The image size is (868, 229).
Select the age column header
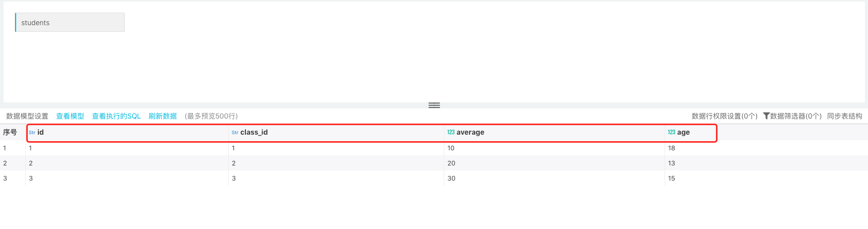(x=683, y=132)
